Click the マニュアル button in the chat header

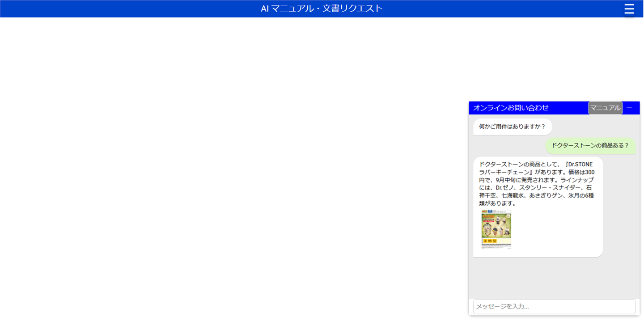coord(605,107)
